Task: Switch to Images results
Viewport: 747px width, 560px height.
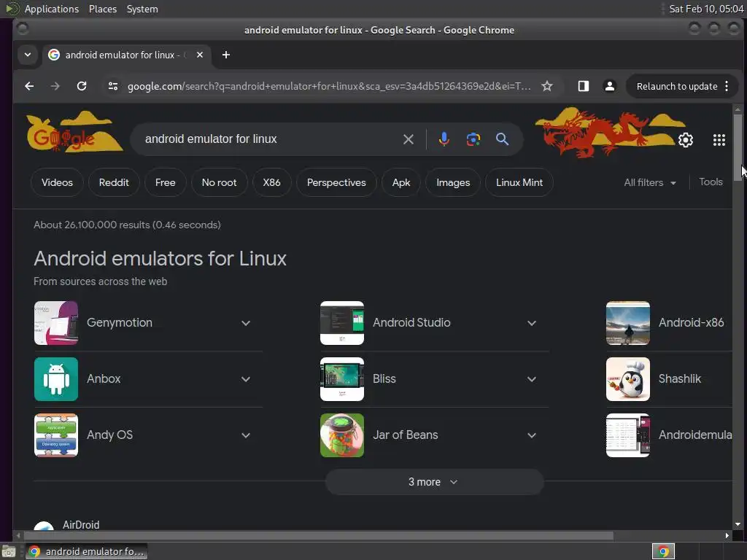Action: [x=453, y=182]
